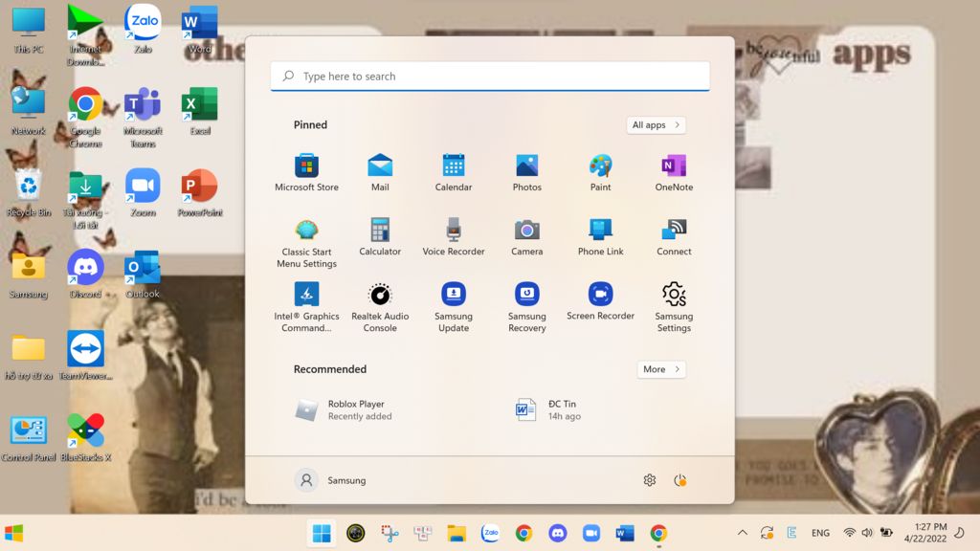Open Intel Graphics Command Center

click(306, 307)
